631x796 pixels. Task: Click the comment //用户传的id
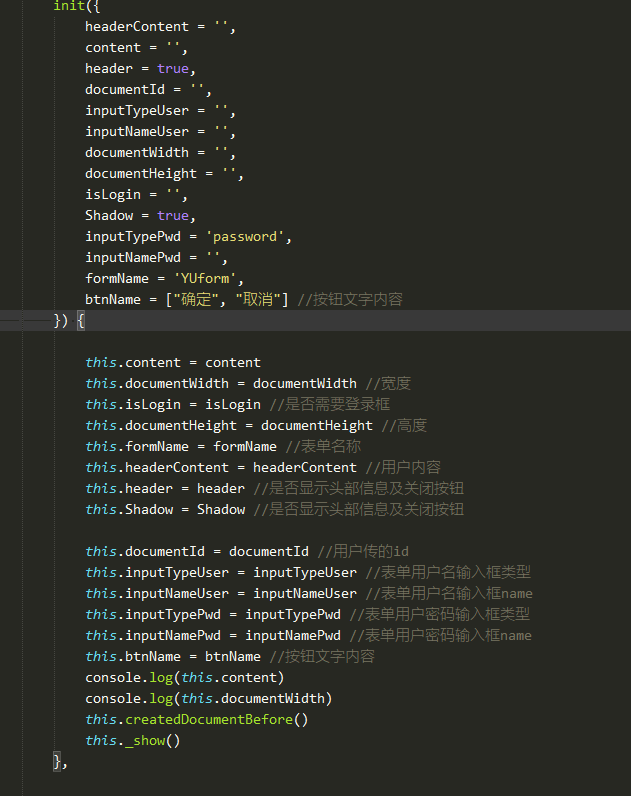click(363, 551)
